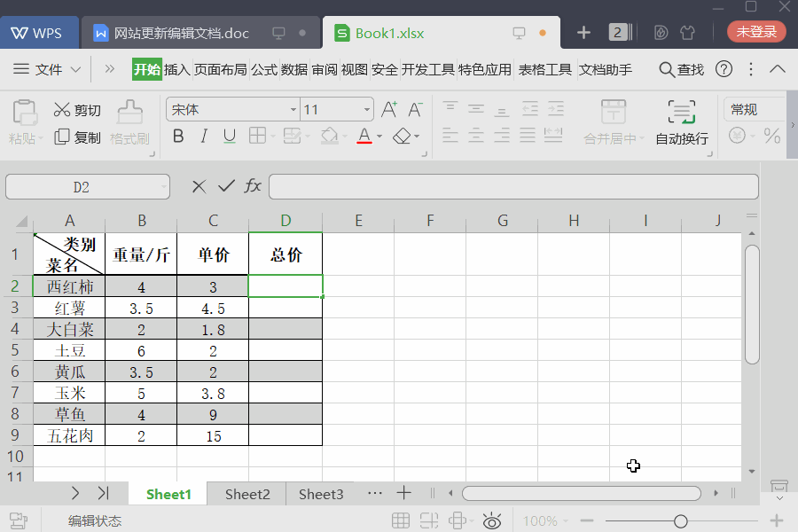The width and height of the screenshot is (798, 532).
Task: Activate the Format Painter 格式刷
Action: pos(129,122)
